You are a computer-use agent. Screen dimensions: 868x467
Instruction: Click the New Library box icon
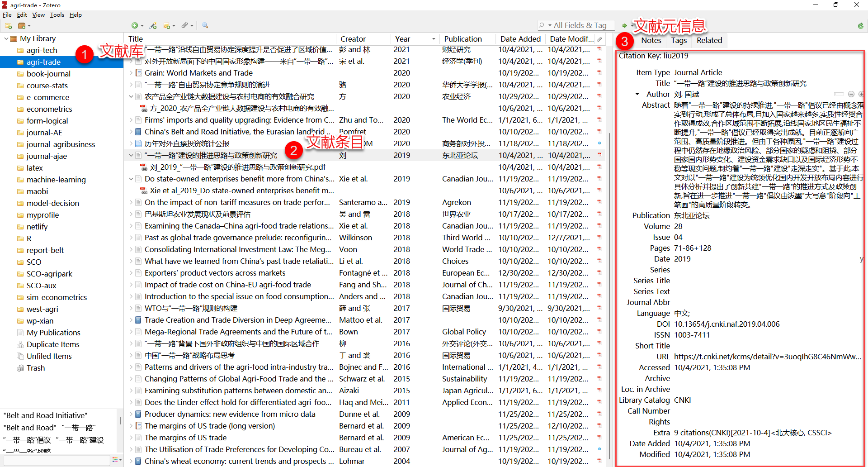[x=22, y=26]
